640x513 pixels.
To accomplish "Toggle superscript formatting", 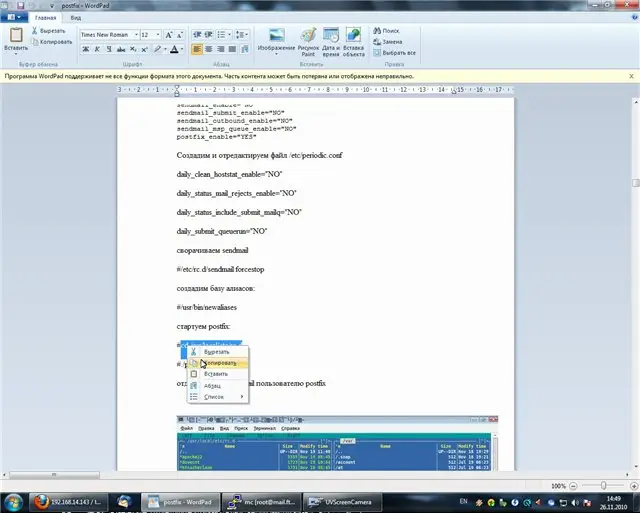I will point(144,49).
